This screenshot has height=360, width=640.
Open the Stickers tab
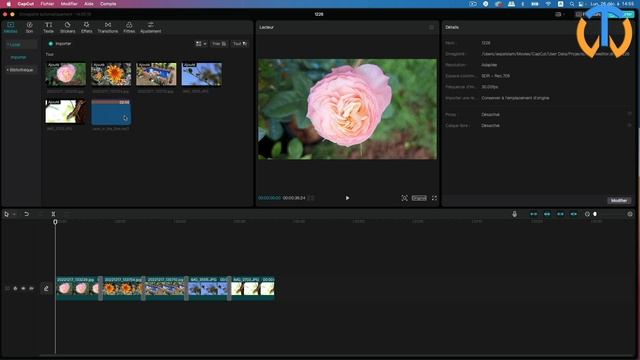click(67, 27)
